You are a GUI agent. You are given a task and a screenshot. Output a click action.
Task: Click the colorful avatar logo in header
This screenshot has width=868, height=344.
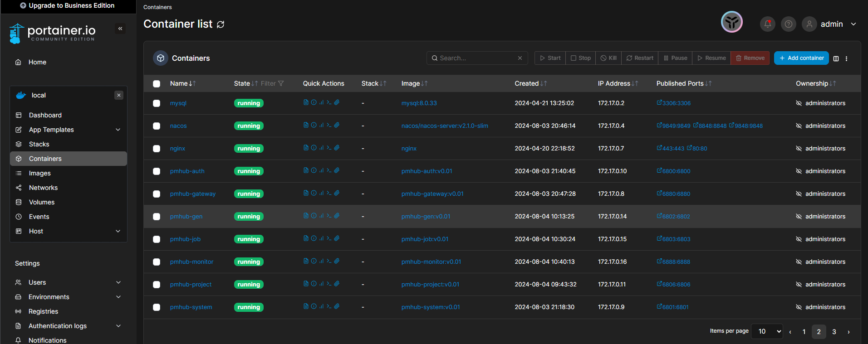[x=732, y=22]
